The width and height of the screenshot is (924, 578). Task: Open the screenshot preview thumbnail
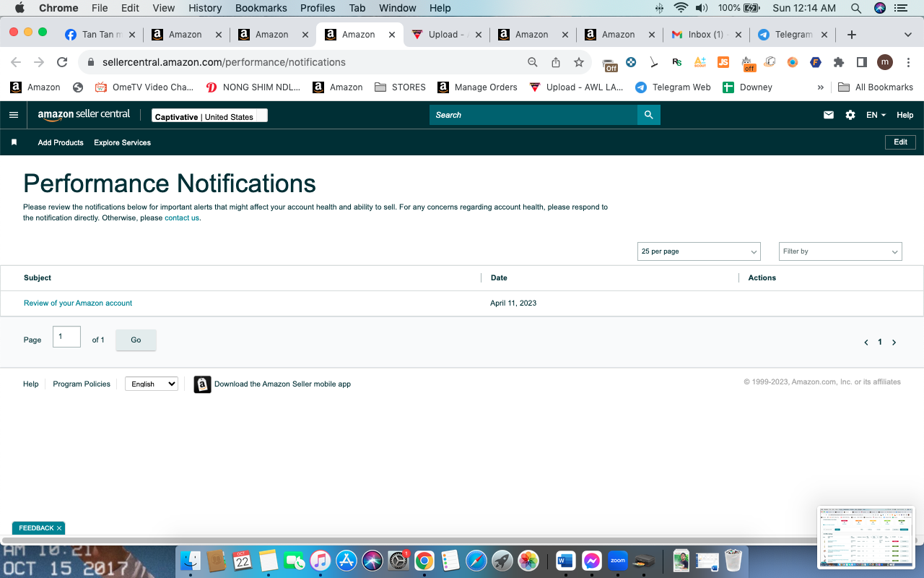coord(866,537)
